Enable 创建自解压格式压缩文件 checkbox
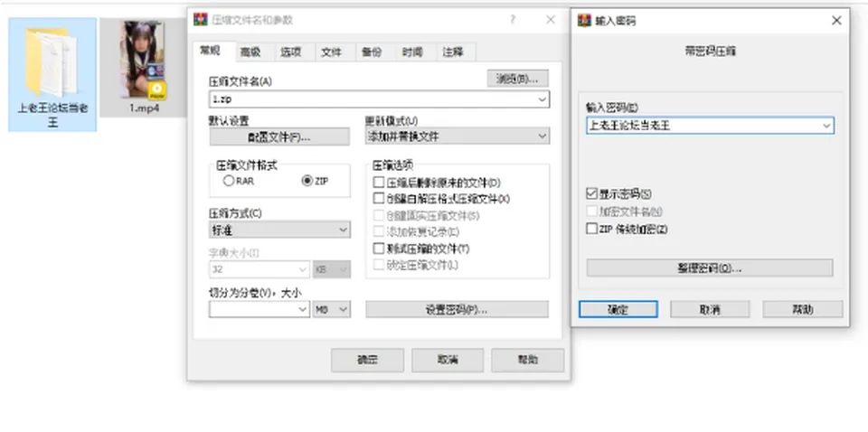Viewport: 868px width, 432px height. click(379, 199)
